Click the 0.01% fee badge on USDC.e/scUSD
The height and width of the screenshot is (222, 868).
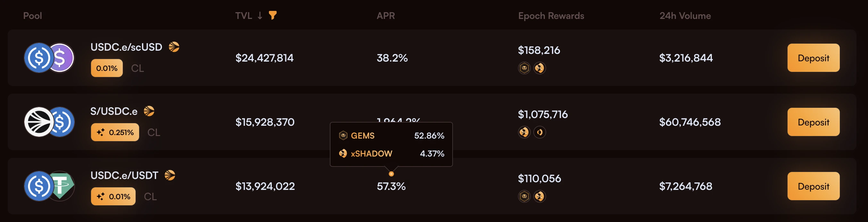106,68
